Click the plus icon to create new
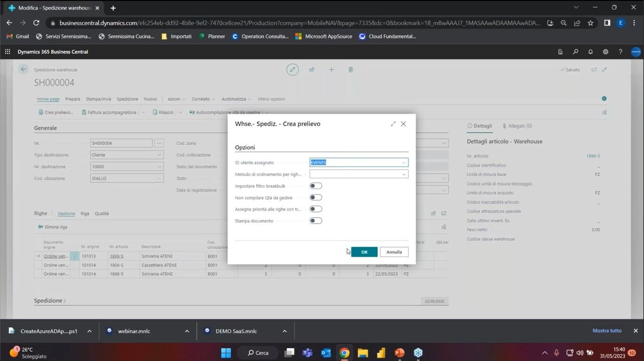Screen dimensions: 644x361 point(331,70)
